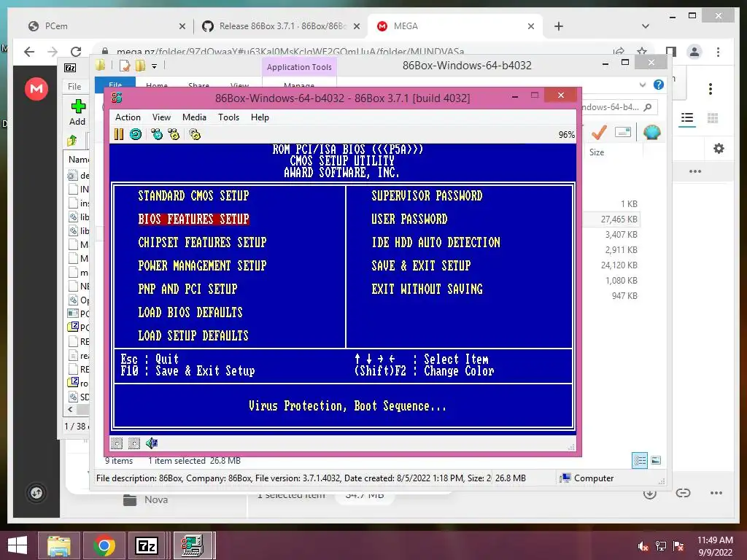The image size is (747, 560).
Task: Click Explorer quick access new folder icon
Action: click(140, 65)
